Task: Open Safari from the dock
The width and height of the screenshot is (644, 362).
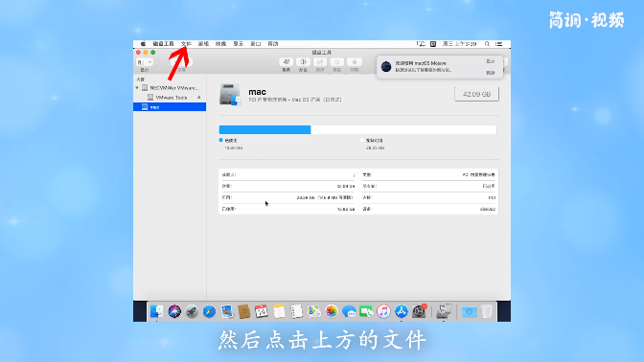Action: [209, 311]
